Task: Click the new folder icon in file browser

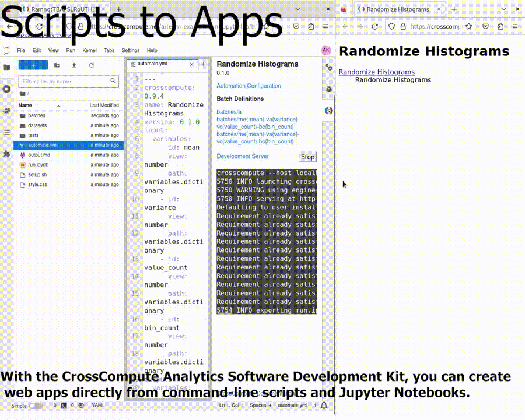Action: click(x=57, y=65)
